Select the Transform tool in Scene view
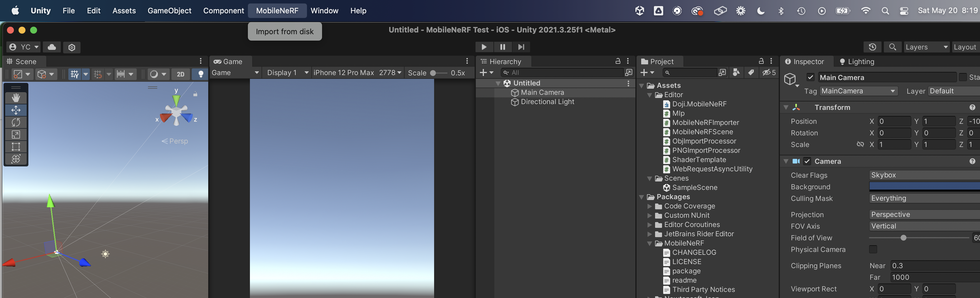The height and width of the screenshot is (298, 980). click(16, 159)
